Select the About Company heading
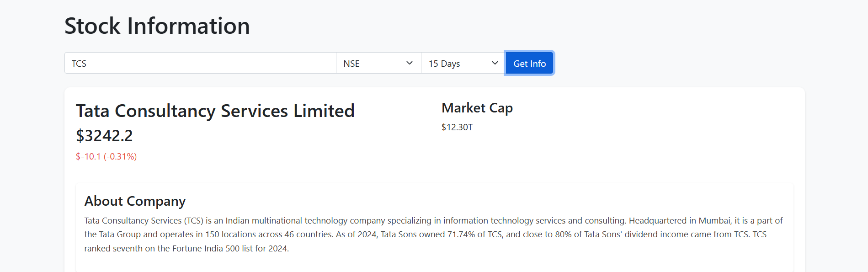This screenshot has height=272, width=868. [x=135, y=201]
